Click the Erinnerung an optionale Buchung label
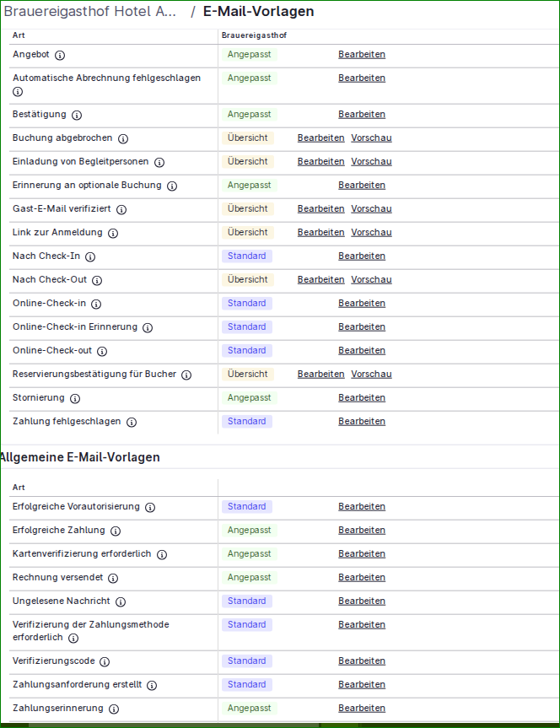This screenshot has width=560, height=728. [x=87, y=186]
